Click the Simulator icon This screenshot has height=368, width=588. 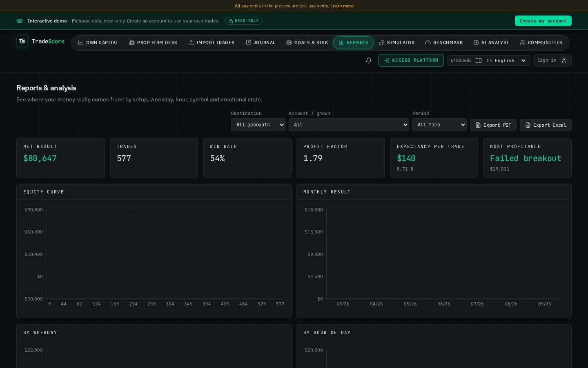pos(382,43)
